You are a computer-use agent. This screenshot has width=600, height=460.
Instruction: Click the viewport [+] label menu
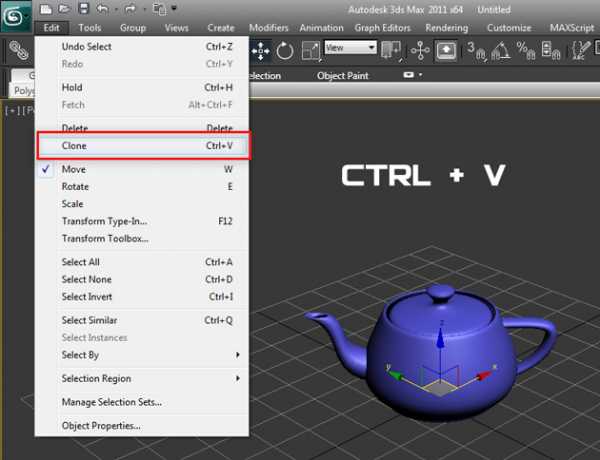click(12, 111)
